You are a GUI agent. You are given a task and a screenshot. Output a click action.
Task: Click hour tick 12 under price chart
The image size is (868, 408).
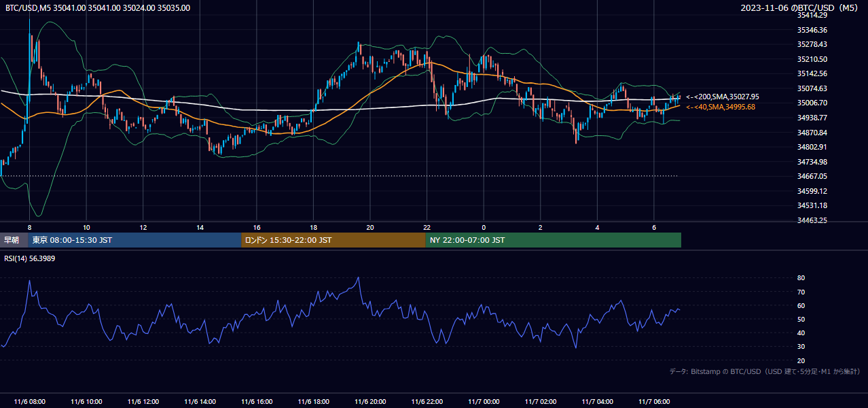[x=143, y=227]
